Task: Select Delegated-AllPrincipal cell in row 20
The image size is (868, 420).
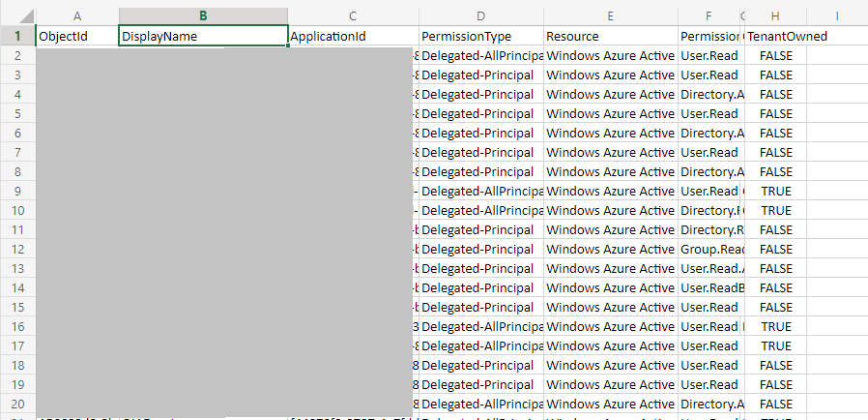Action: (x=481, y=404)
